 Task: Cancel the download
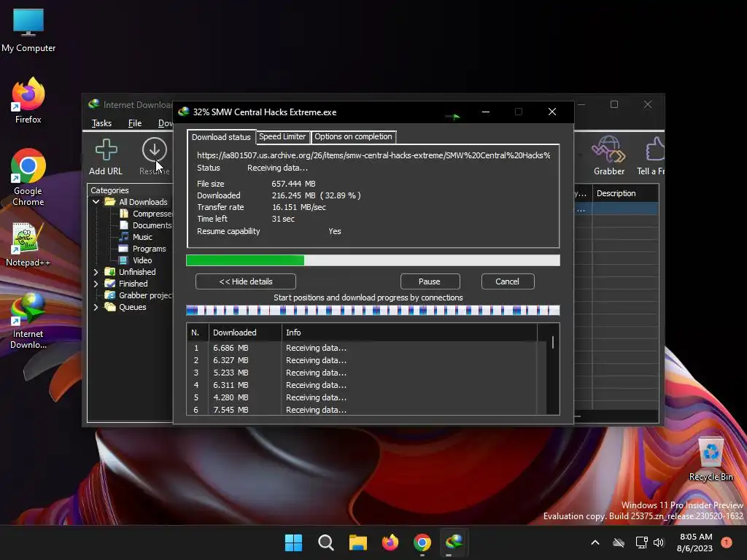tap(508, 281)
